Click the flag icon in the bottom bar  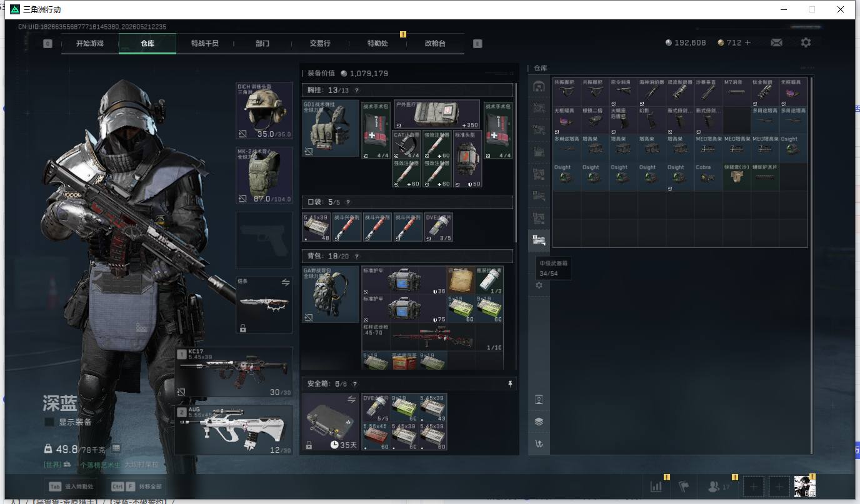point(684,486)
